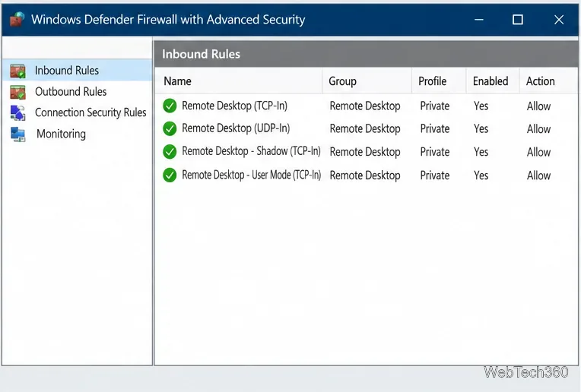
Task: Click Private profile cell of Remote Desktop (UDP-In)
Action: coord(435,129)
